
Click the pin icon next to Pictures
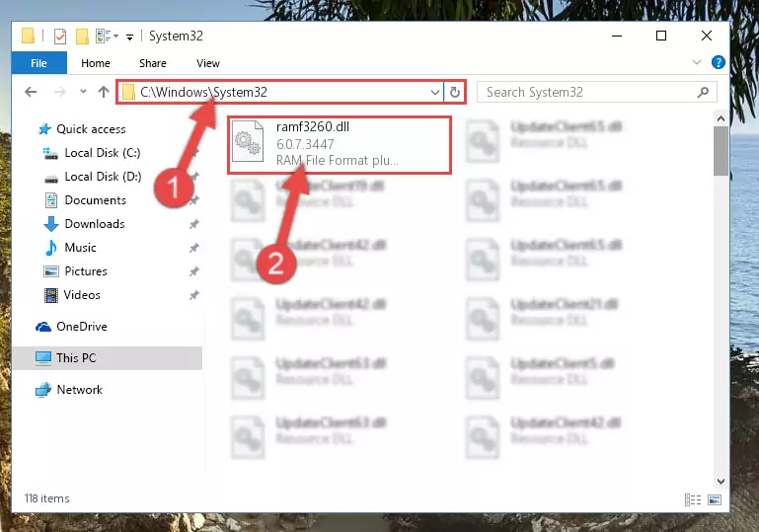click(x=194, y=271)
